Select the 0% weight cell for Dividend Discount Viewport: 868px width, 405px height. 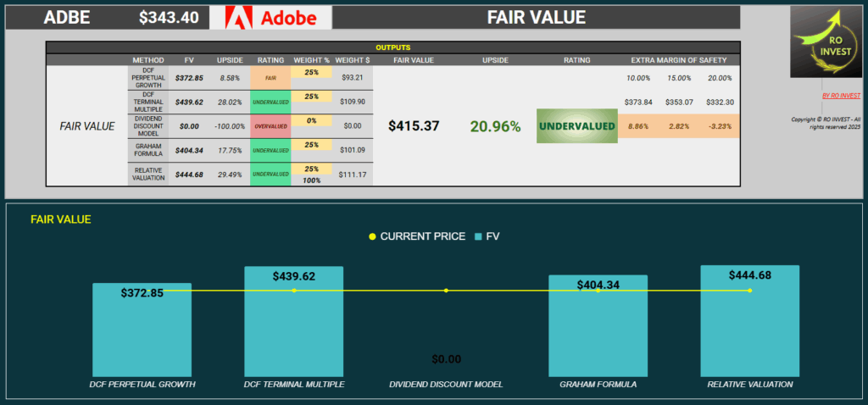pyautogui.click(x=311, y=120)
